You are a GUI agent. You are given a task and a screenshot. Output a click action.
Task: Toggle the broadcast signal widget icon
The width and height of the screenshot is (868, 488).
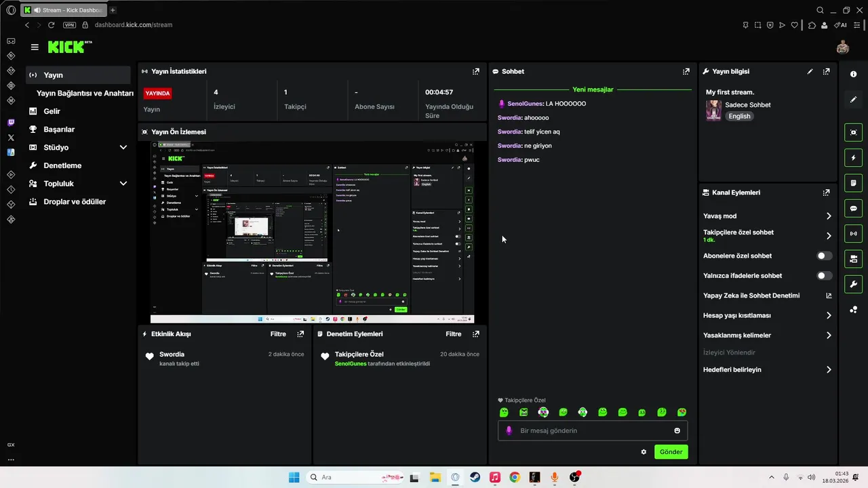853,234
